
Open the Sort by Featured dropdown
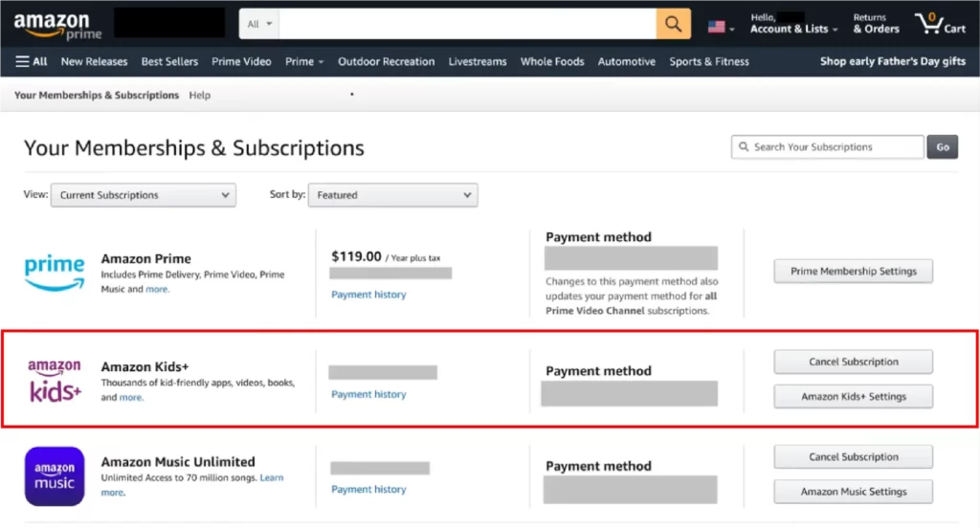coord(392,195)
